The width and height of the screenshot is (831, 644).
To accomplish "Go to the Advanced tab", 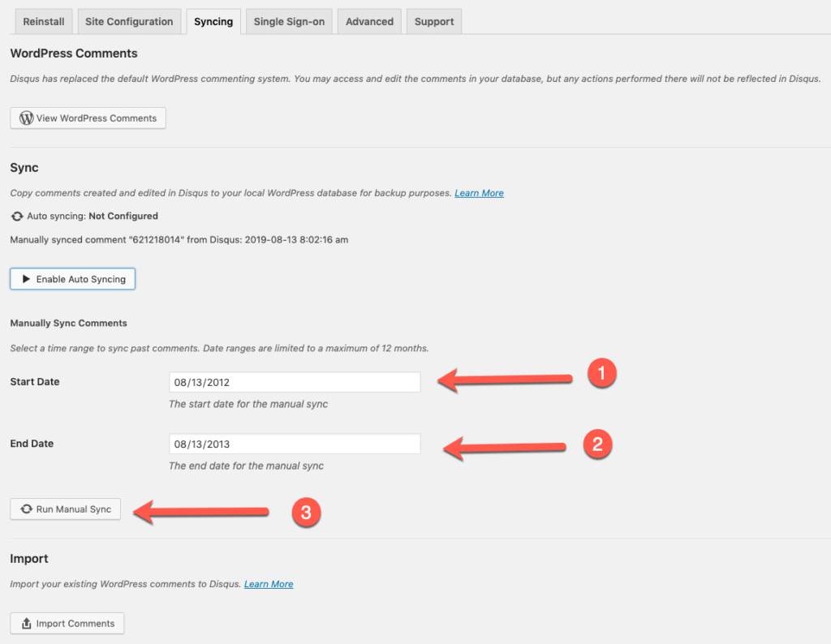I will [x=369, y=22].
